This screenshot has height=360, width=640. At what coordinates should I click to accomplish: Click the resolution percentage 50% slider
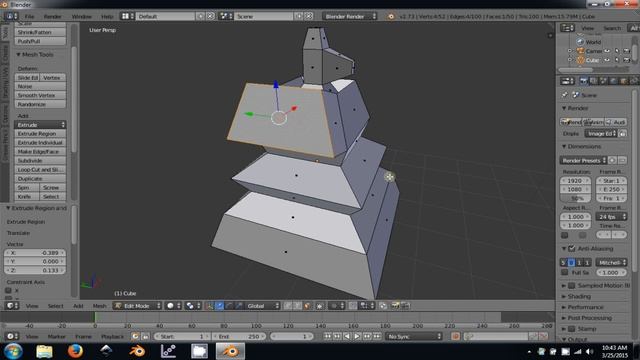576,198
